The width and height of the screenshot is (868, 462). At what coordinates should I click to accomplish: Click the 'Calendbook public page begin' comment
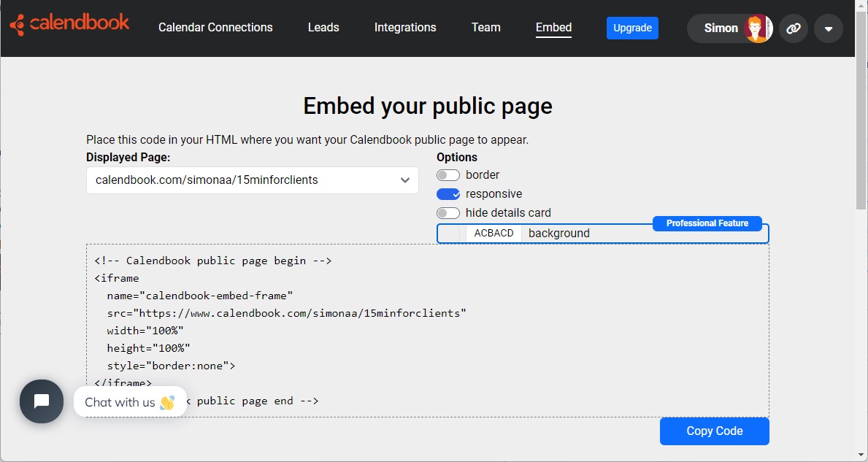pyautogui.click(x=212, y=261)
